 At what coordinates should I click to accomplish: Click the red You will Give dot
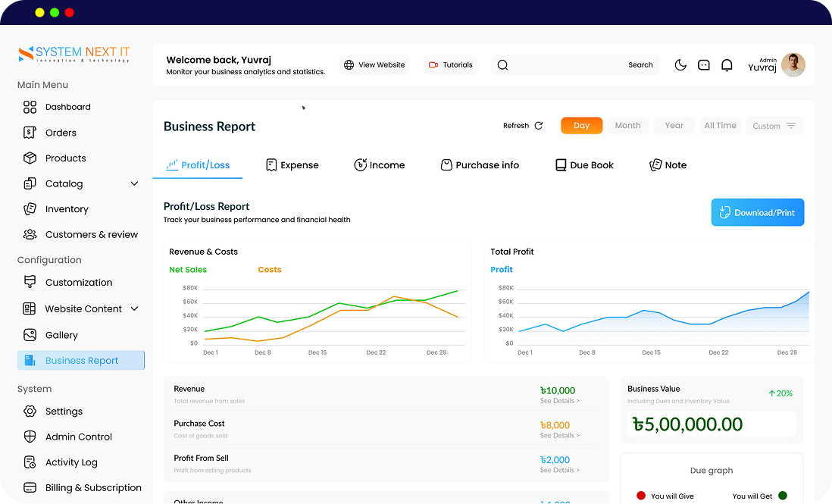click(x=641, y=496)
